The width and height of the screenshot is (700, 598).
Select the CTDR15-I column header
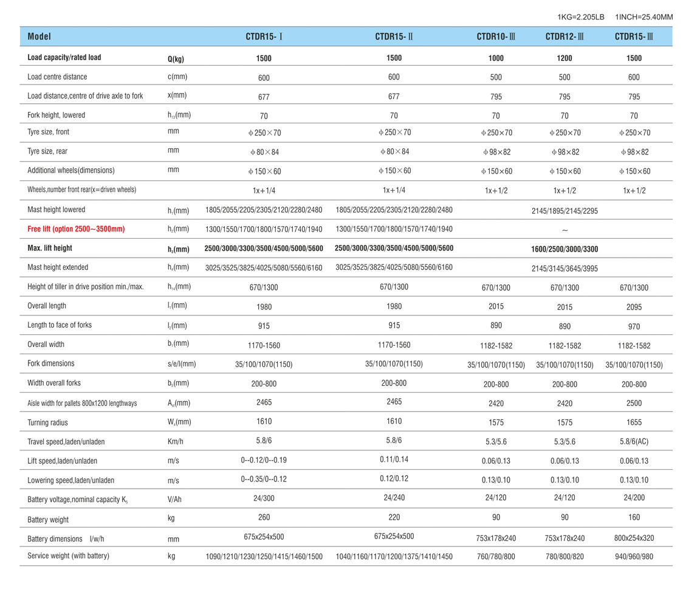(x=264, y=36)
